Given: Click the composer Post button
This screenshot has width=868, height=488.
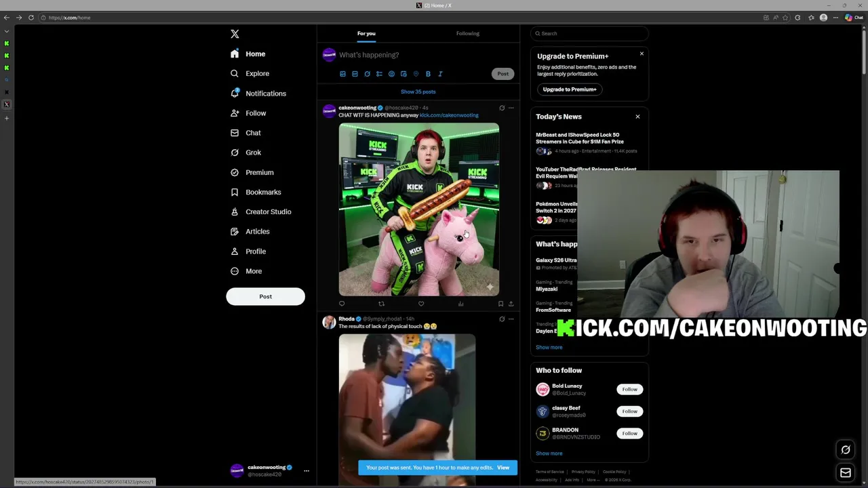Looking at the screenshot, I should (x=502, y=74).
